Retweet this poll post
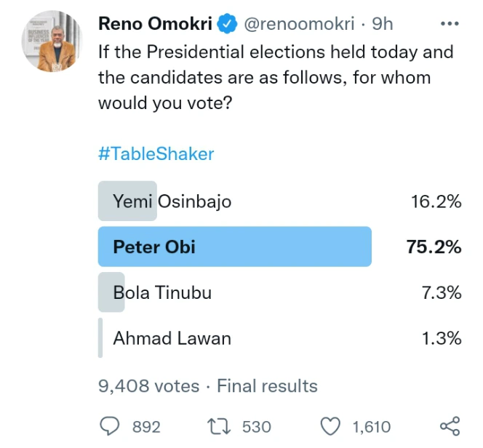 [217, 426]
